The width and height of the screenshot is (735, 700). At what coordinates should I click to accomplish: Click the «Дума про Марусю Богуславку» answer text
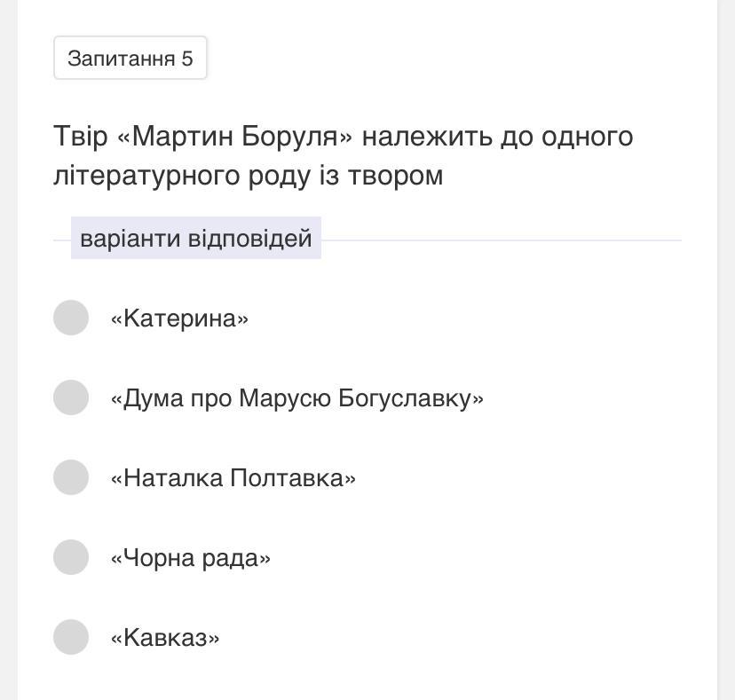(x=296, y=398)
